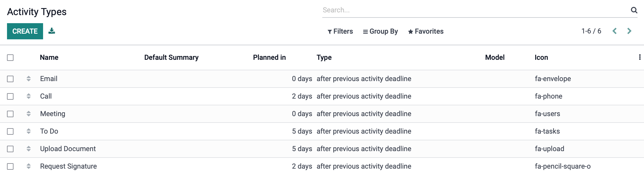Click Type cell of Upload Document row

click(364, 149)
